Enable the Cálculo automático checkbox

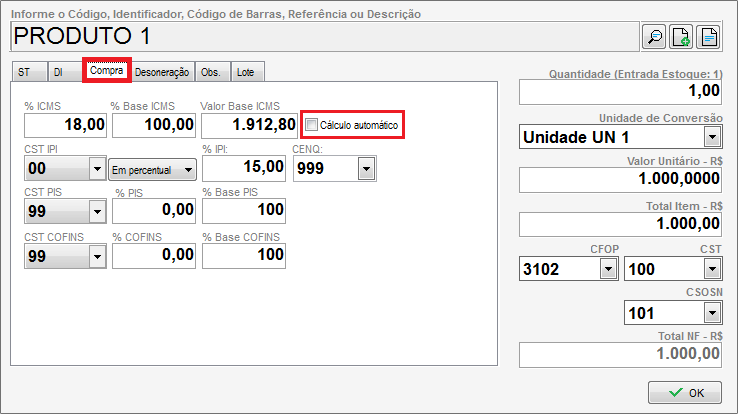coord(311,125)
